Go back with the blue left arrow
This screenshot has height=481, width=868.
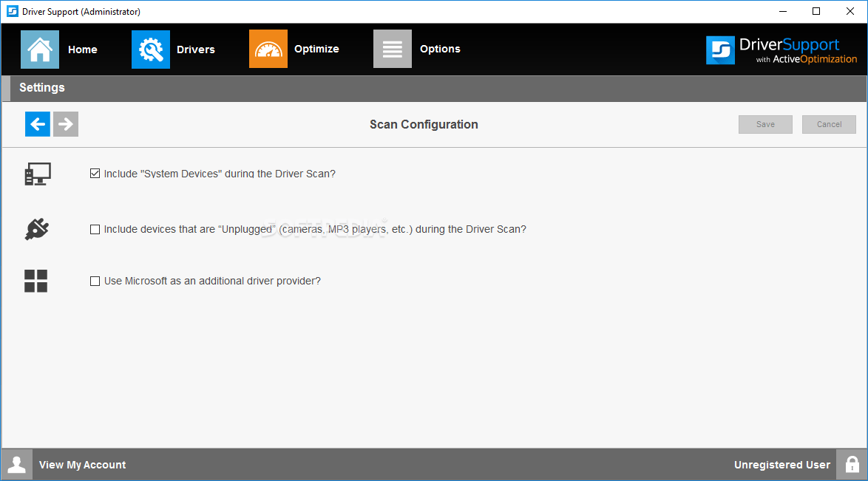pyautogui.click(x=38, y=124)
